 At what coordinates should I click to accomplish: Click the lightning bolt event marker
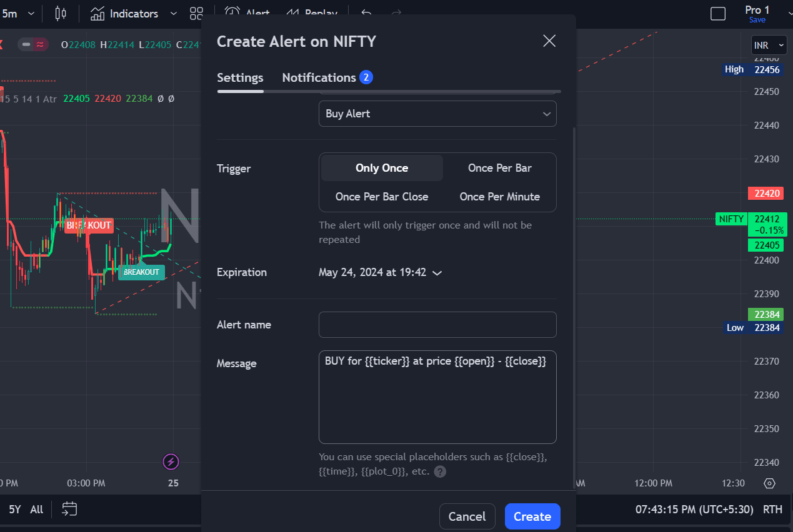(x=171, y=461)
